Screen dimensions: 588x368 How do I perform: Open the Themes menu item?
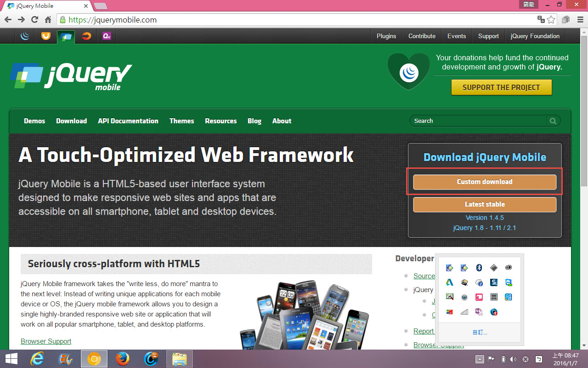pos(182,121)
